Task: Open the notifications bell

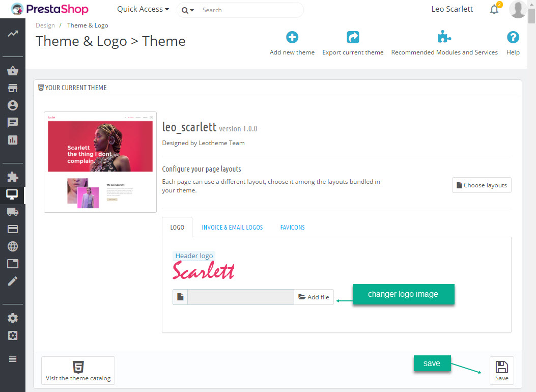Action: coord(494,9)
